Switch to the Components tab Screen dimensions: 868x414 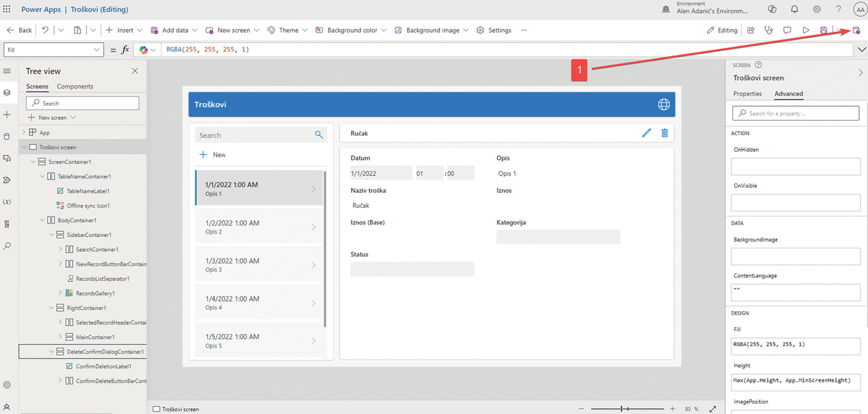coord(75,86)
